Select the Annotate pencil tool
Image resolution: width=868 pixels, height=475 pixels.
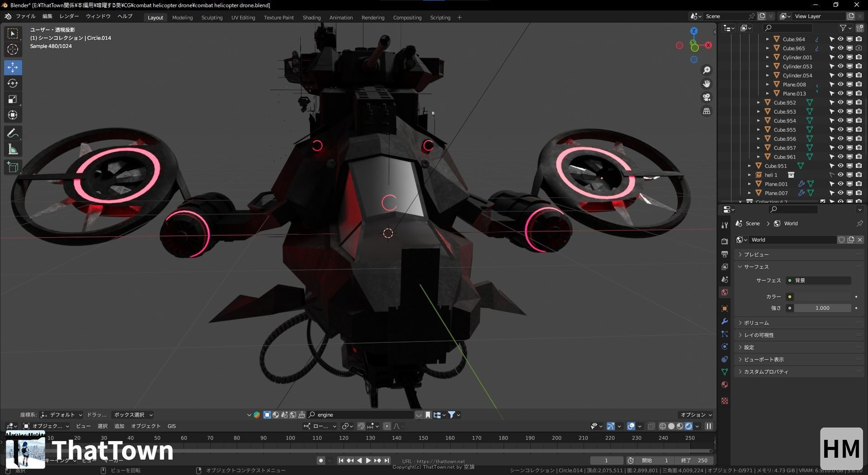coord(13,133)
